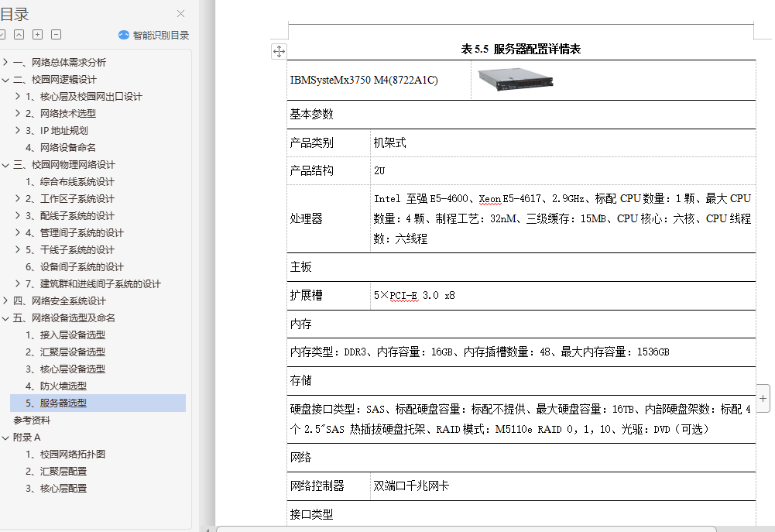Go to 5、干线子系统的设计

click(x=70, y=249)
